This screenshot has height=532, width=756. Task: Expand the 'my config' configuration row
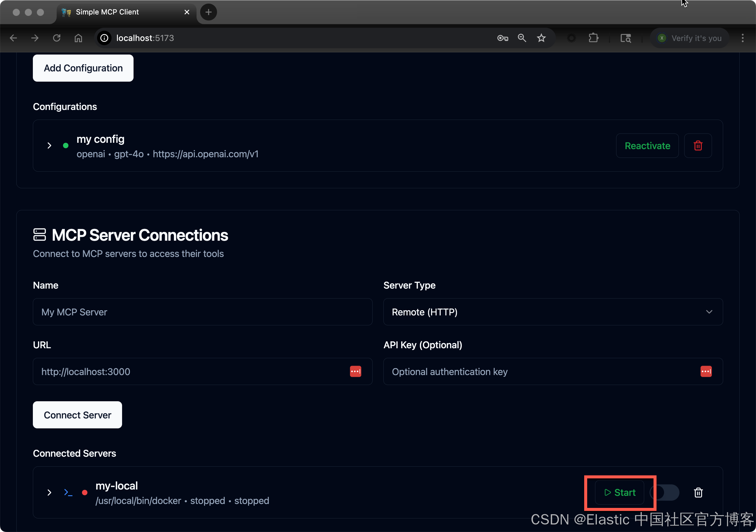tap(49, 146)
